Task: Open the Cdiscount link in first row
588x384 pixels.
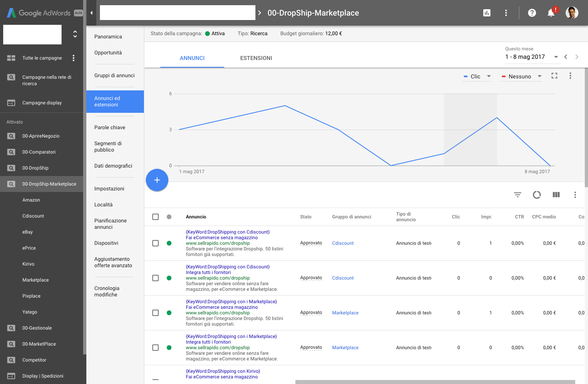Action: [343, 243]
